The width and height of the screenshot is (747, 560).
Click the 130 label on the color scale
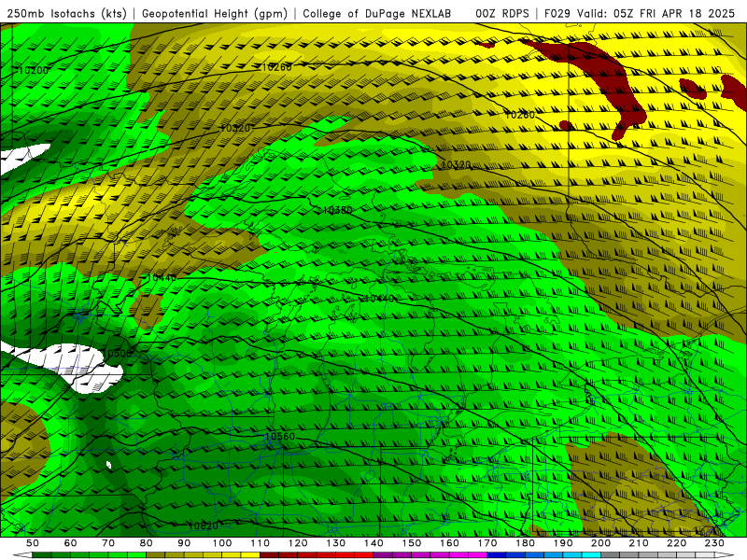335,543
